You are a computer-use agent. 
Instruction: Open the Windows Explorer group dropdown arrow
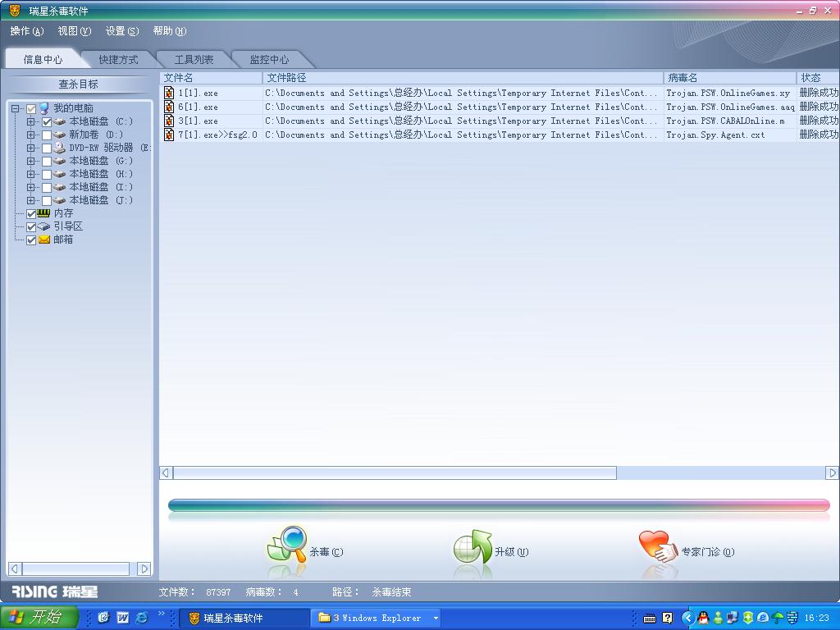click(x=436, y=619)
